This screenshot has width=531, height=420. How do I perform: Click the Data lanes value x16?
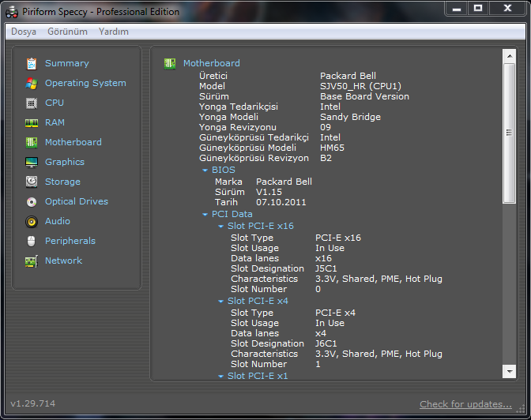[323, 259]
